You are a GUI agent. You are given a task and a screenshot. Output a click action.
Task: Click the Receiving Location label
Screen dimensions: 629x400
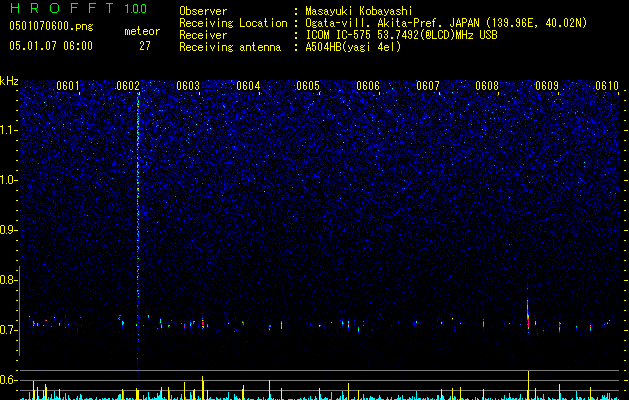coord(233,23)
